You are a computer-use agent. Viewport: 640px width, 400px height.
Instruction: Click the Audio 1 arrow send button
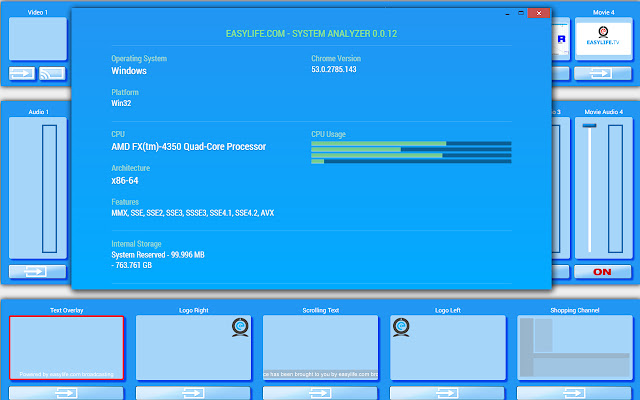37,272
